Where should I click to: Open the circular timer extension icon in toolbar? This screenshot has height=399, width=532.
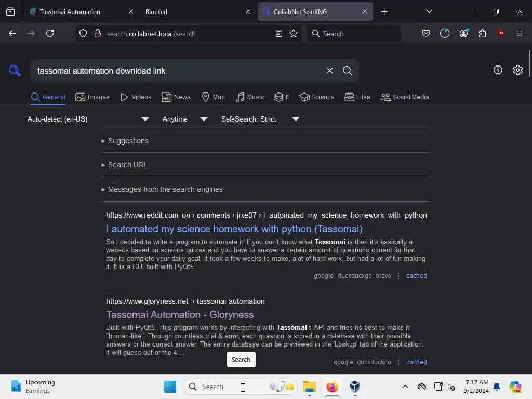click(x=445, y=33)
